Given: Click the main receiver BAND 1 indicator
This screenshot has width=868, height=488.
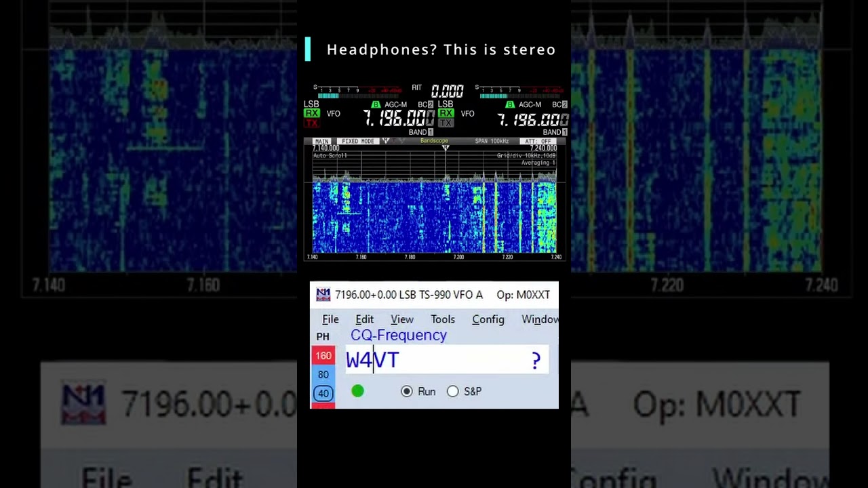Looking at the screenshot, I should tap(420, 132).
